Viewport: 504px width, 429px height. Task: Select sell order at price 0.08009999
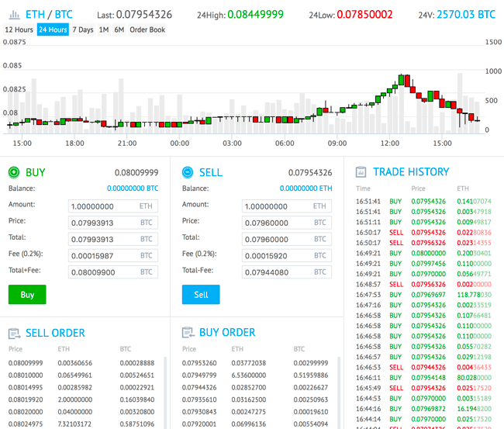[x=81, y=363]
